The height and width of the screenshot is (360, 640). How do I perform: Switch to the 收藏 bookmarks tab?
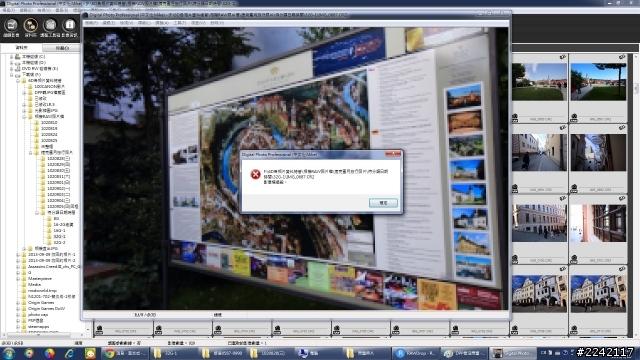62,48
